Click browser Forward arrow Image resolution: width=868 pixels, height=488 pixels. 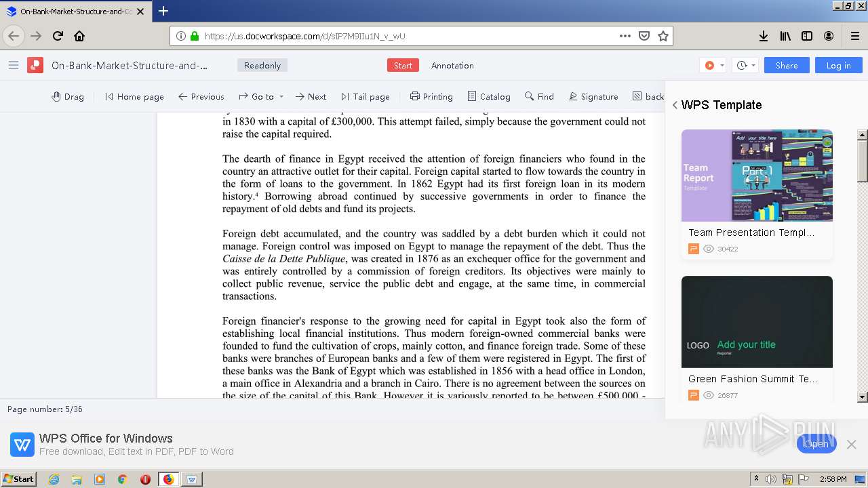36,36
